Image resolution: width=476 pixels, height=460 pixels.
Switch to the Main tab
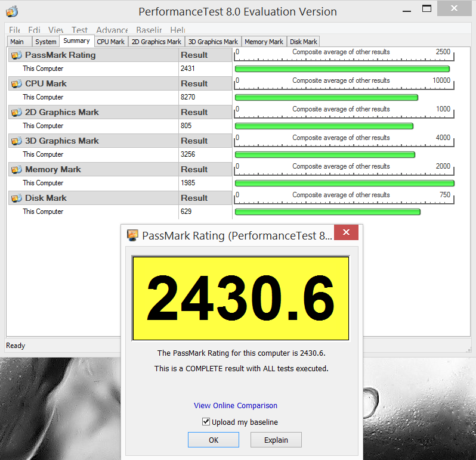[x=20, y=42]
